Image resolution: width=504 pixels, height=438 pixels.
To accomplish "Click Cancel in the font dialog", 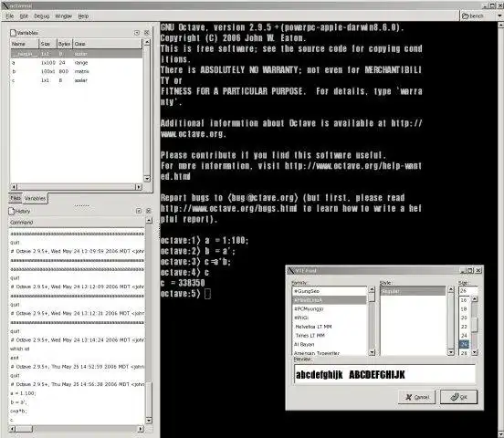I will pyautogui.click(x=417, y=397).
